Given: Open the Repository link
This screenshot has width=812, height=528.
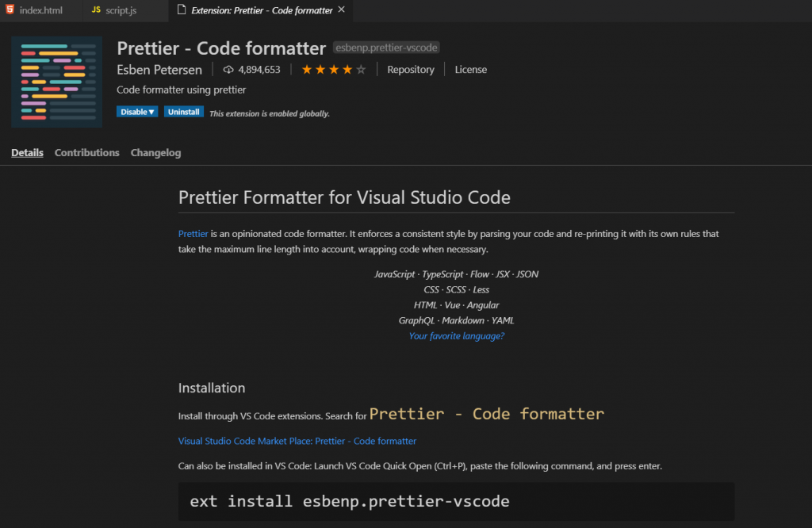Looking at the screenshot, I should (411, 69).
